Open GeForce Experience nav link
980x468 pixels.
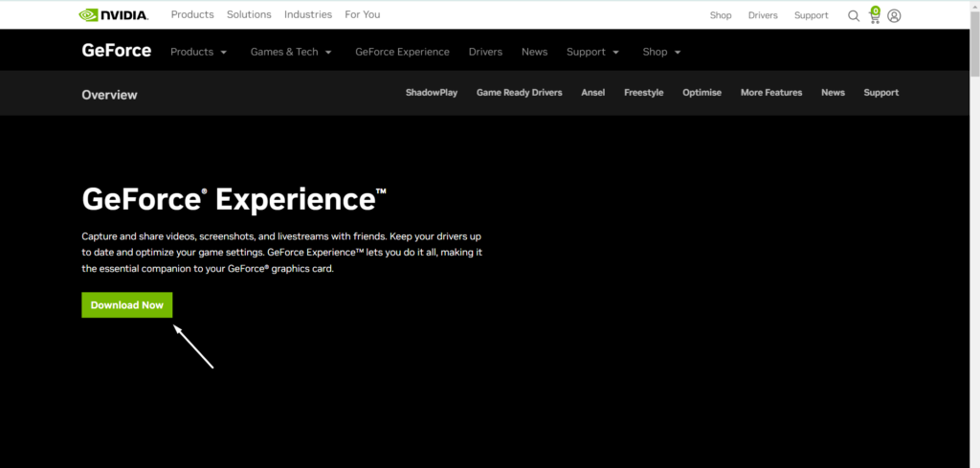pyautogui.click(x=403, y=52)
